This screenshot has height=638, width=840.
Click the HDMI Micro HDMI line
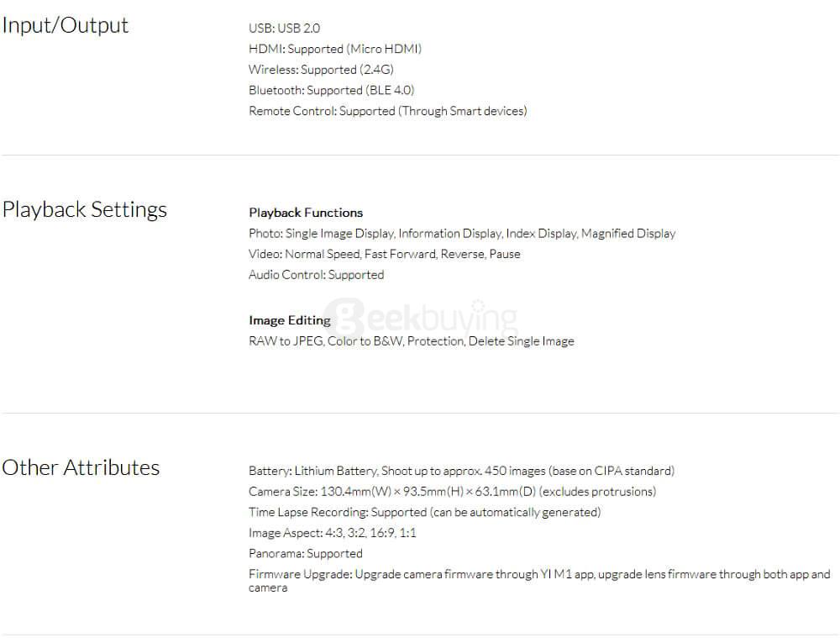tap(335, 49)
